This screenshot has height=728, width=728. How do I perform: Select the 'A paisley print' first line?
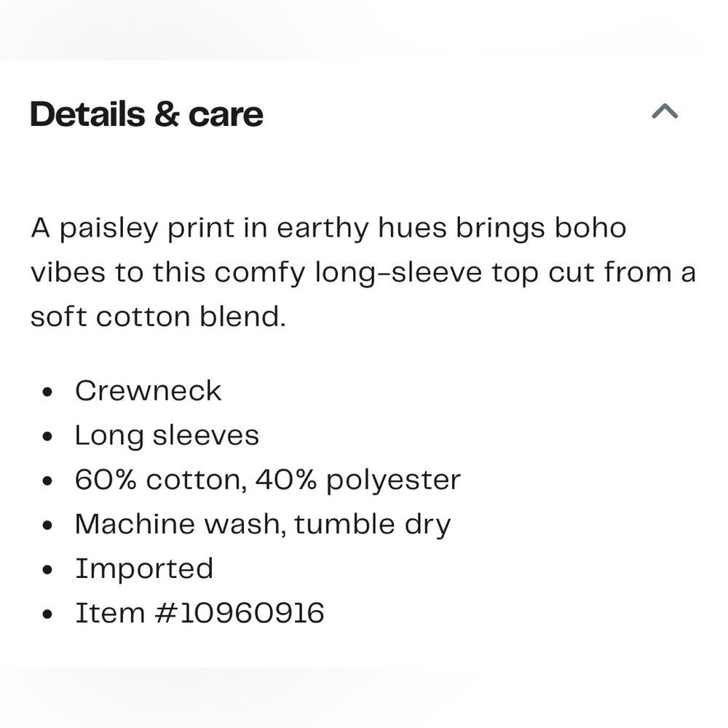[x=329, y=229]
